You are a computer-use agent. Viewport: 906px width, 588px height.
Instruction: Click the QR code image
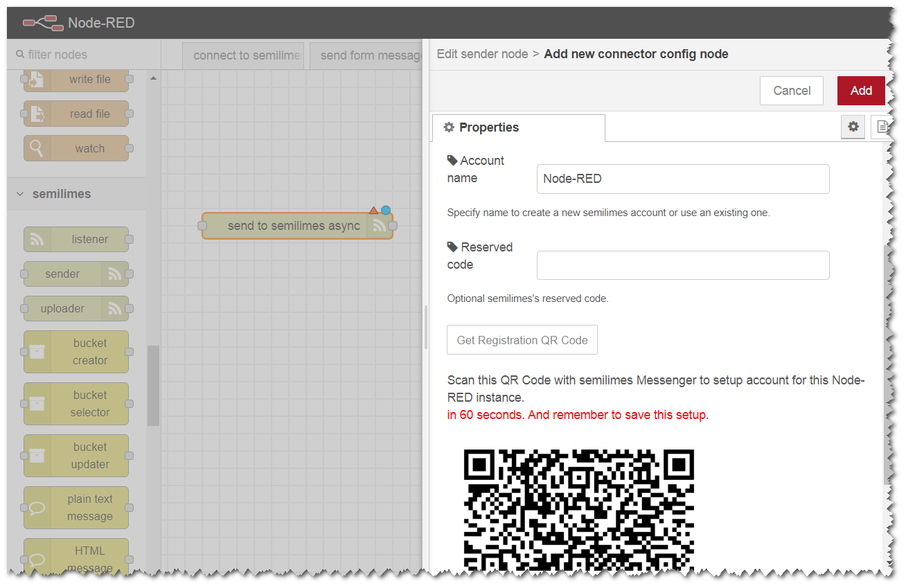[x=578, y=509]
